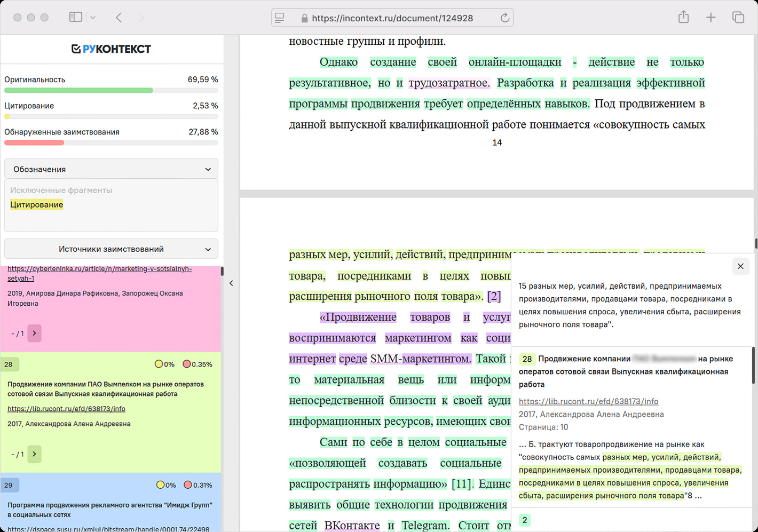Click the page reader icon in address bar
Screen dimensions: 758x532
[280, 18]
